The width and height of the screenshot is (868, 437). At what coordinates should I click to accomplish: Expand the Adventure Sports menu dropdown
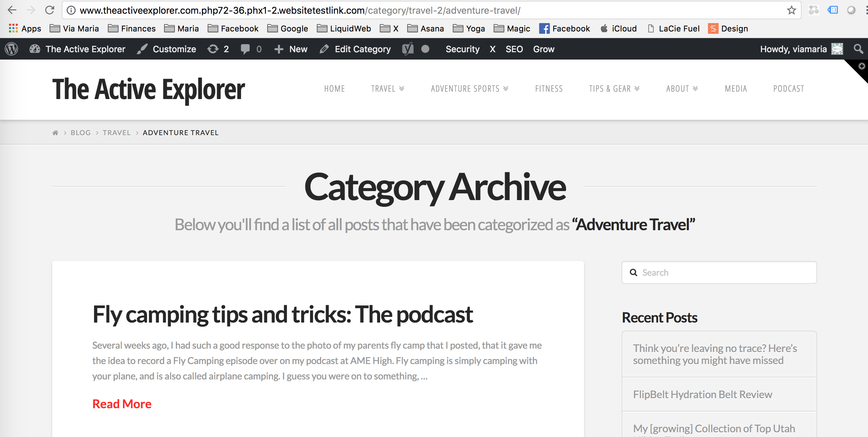(x=469, y=89)
